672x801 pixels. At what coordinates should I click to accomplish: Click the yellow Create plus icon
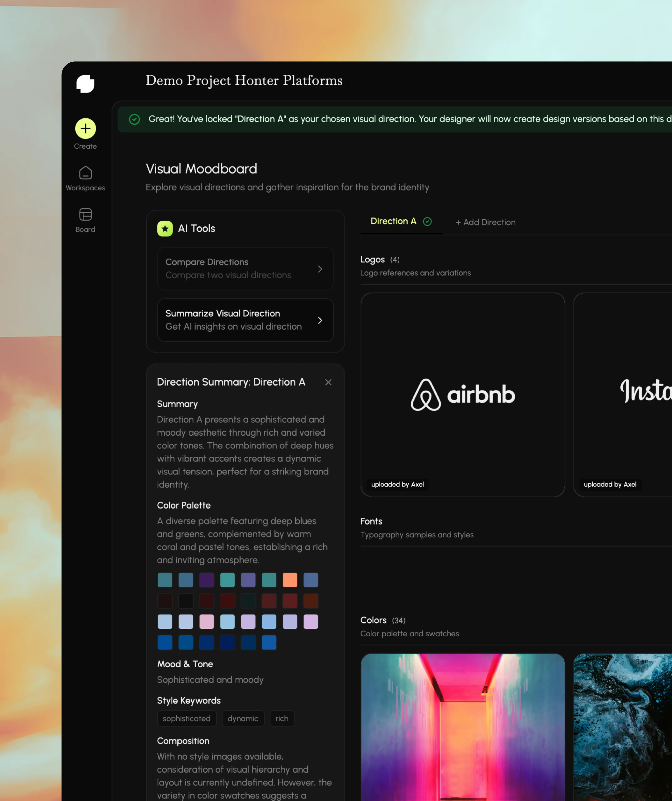pos(85,128)
